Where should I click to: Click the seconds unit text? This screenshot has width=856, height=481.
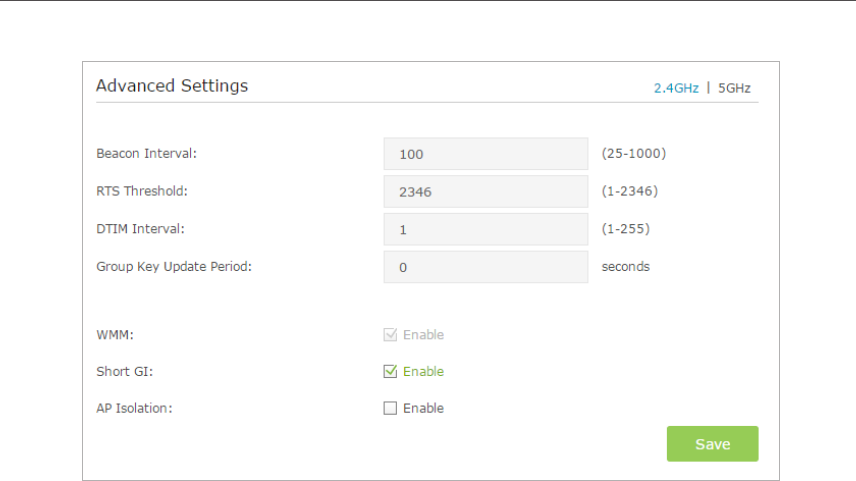[x=625, y=267]
